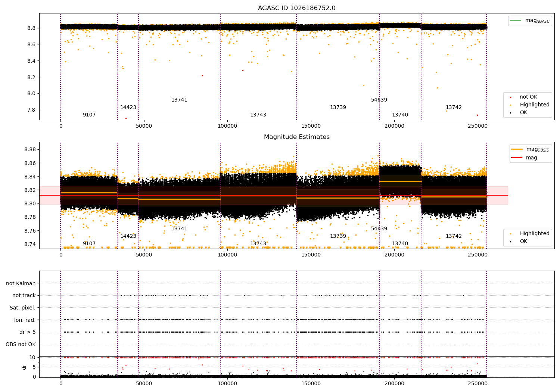Click obsid label 13739 in the top plot
Viewport: 560px width, 392px height.
(338, 108)
